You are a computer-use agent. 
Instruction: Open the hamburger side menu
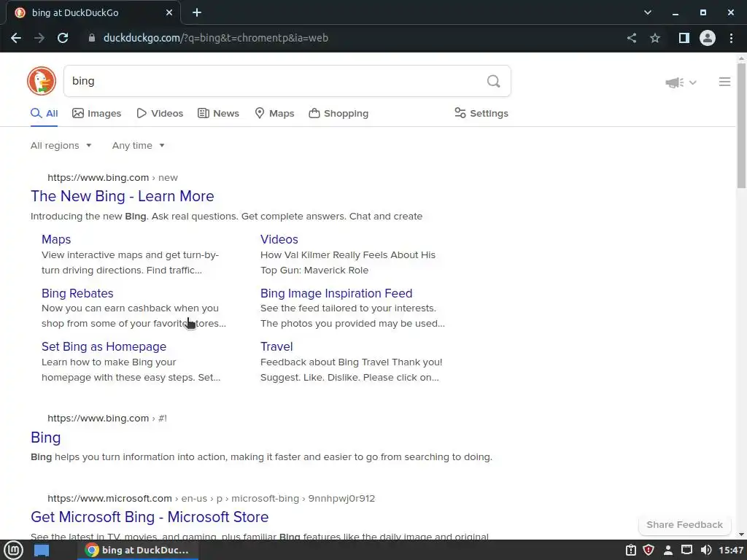pos(724,82)
